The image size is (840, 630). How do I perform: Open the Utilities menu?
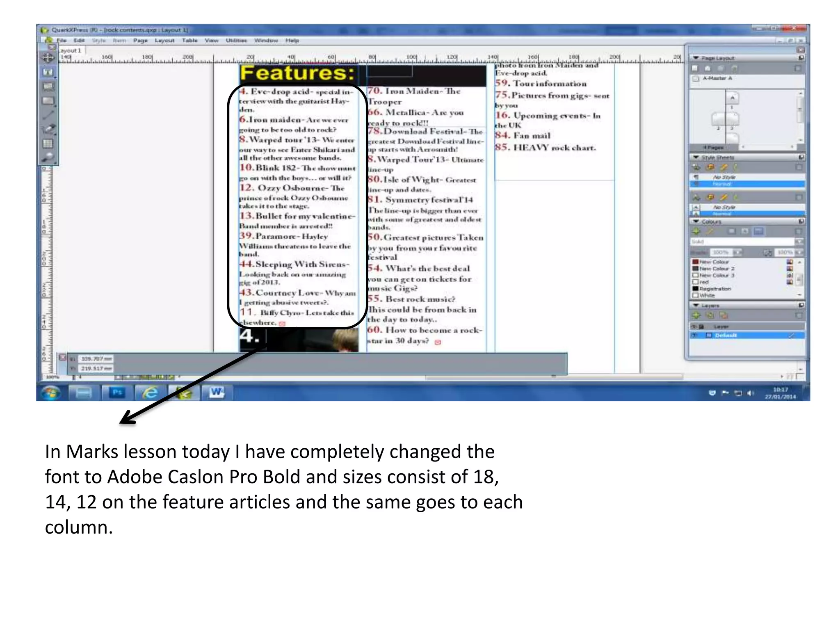pyautogui.click(x=236, y=40)
